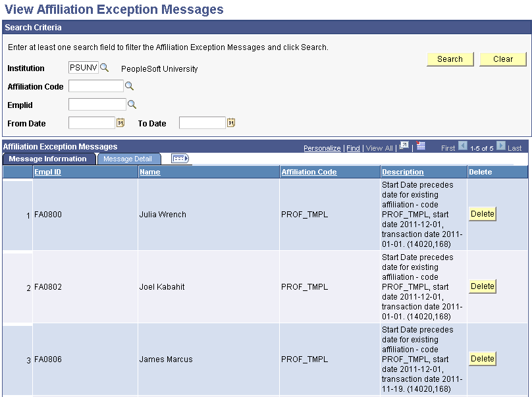This screenshot has height=397, width=532.
Task: Open the Affiliation Code lookup magnifier
Action: click(129, 86)
